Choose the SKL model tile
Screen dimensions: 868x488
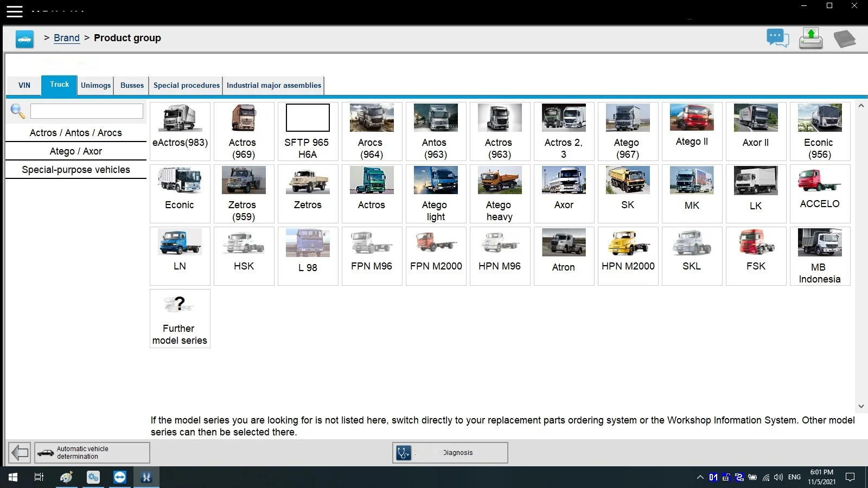[x=692, y=256]
